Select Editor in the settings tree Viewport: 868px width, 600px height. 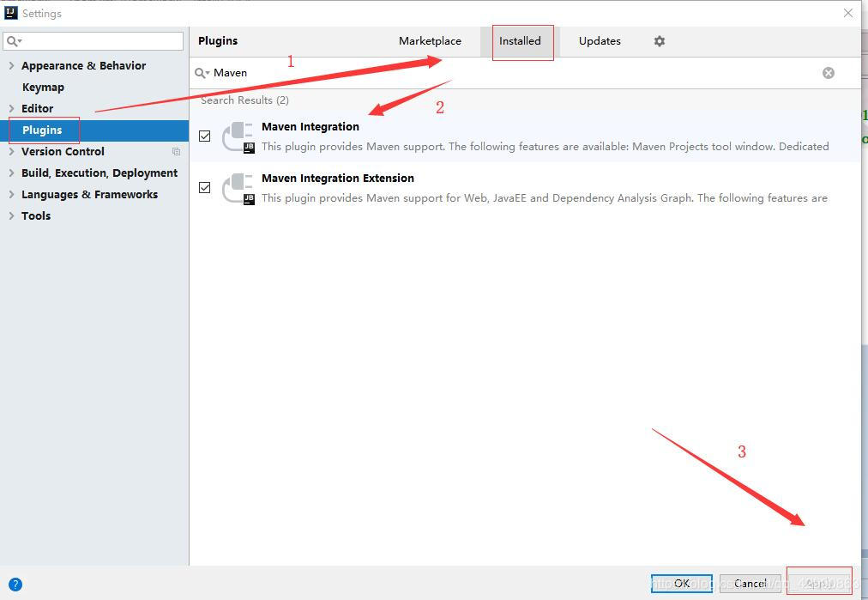[x=37, y=108]
